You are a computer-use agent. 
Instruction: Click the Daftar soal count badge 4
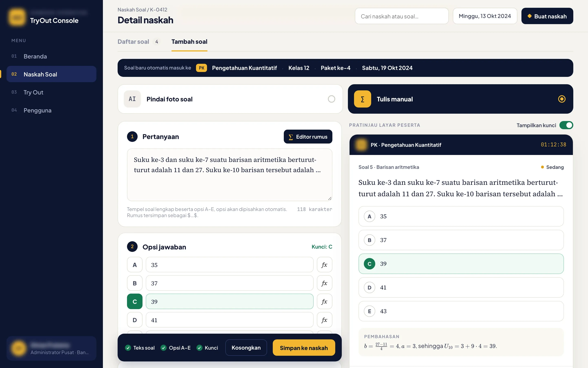click(157, 42)
